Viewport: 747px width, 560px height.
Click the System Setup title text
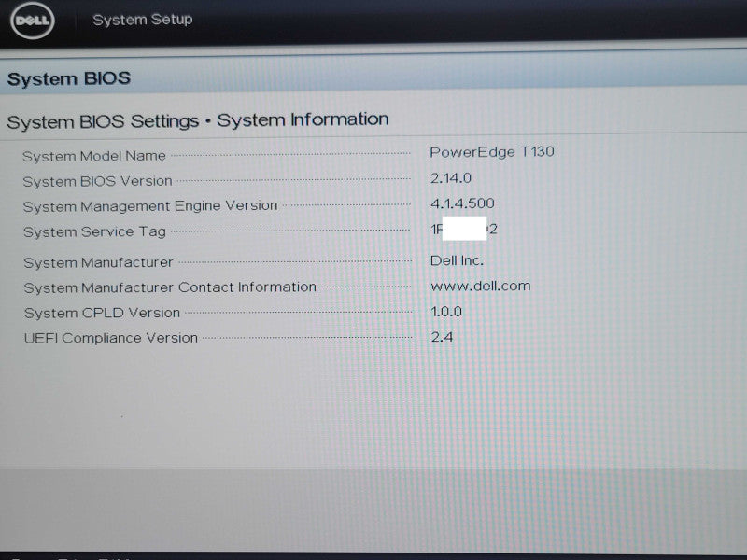tap(143, 20)
